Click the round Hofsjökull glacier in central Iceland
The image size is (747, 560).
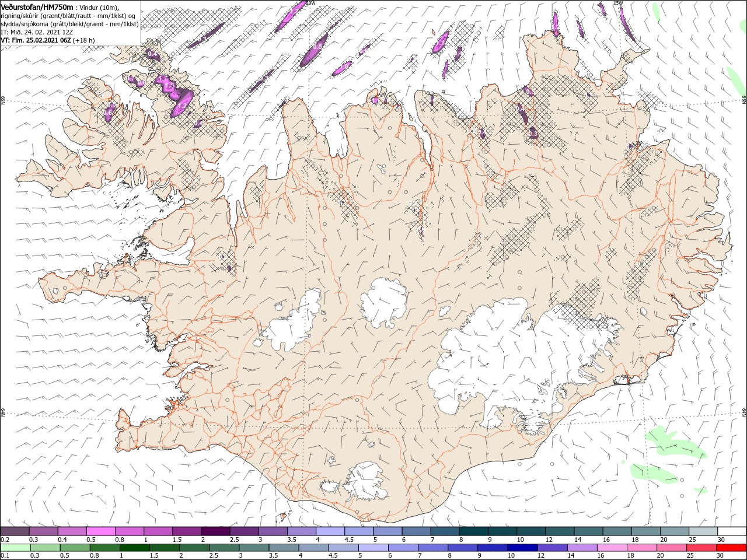point(383,302)
